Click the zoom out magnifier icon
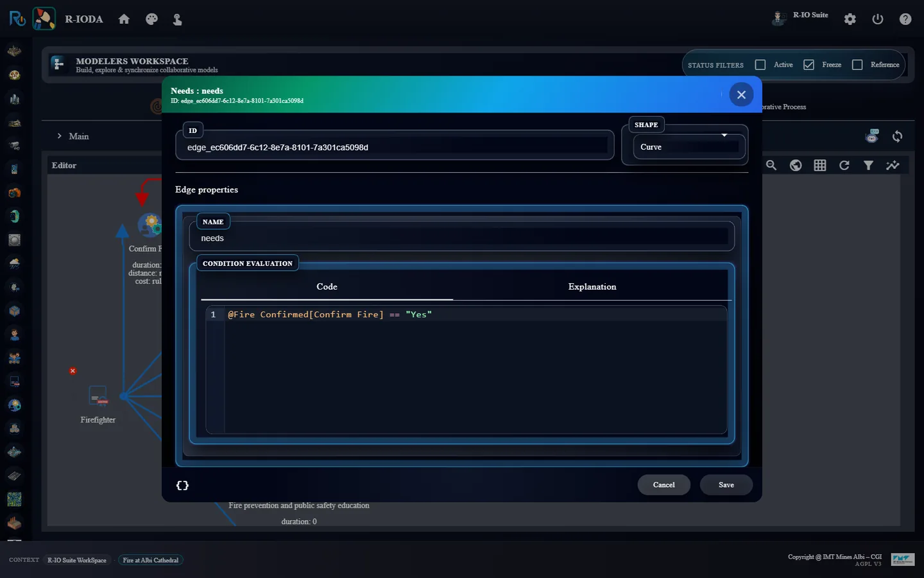 (771, 165)
